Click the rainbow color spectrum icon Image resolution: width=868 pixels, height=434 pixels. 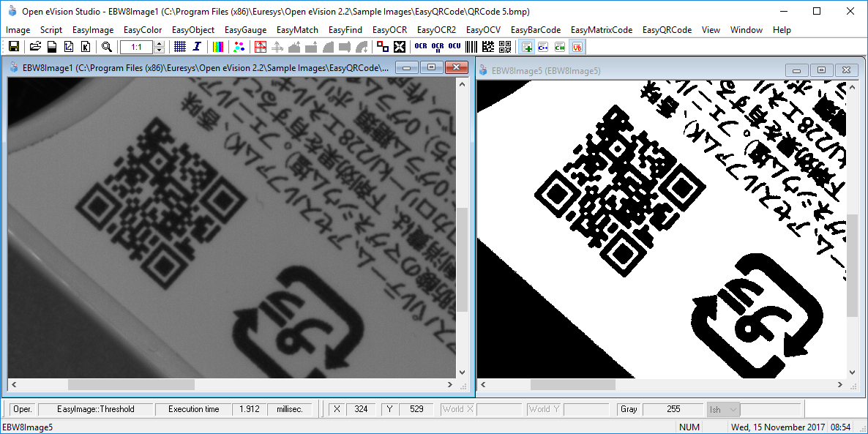[x=219, y=47]
